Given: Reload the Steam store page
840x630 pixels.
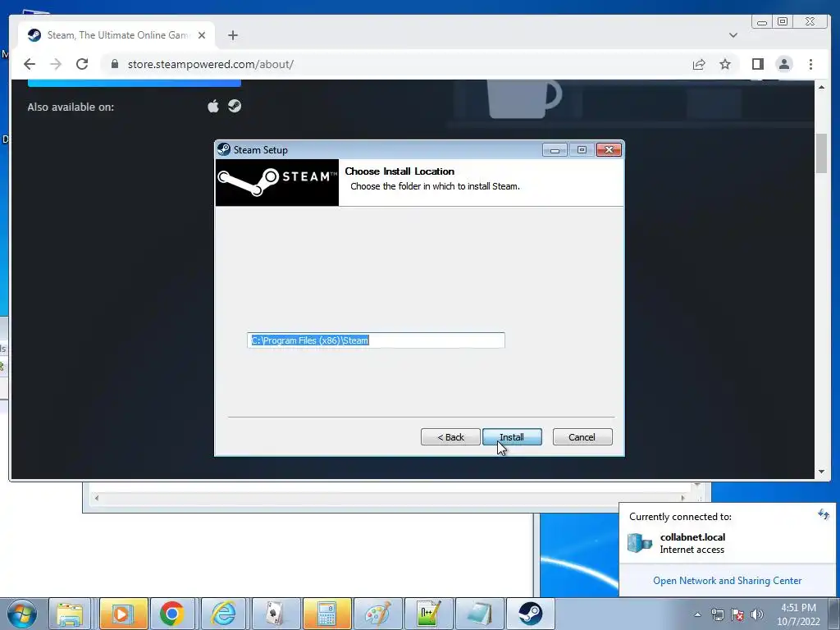Looking at the screenshot, I should click(82, 64).
